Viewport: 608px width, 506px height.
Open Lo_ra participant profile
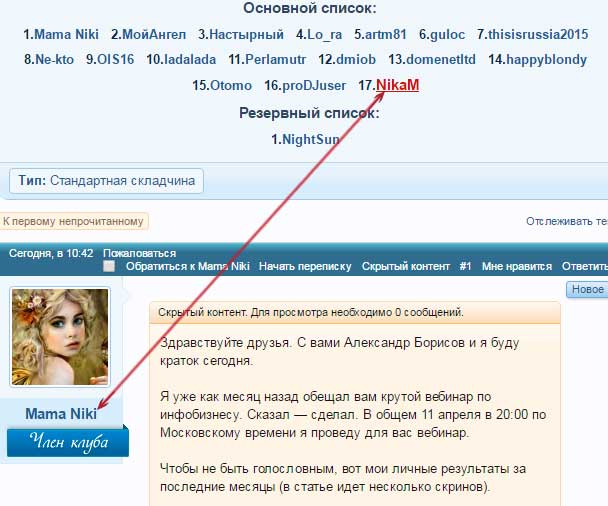point(325,34)
